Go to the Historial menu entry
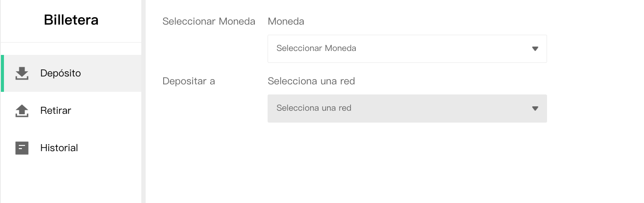644x203 pixels. tap(59, 148)
